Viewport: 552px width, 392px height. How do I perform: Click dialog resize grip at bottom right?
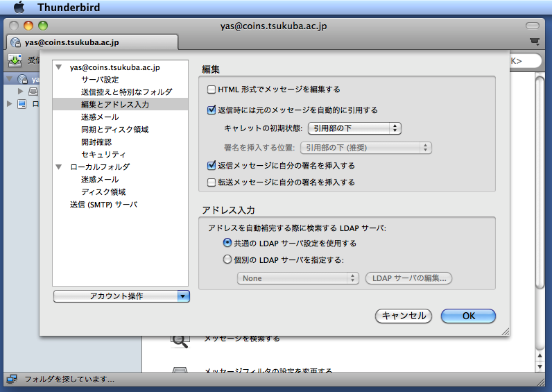click(506, 332)
